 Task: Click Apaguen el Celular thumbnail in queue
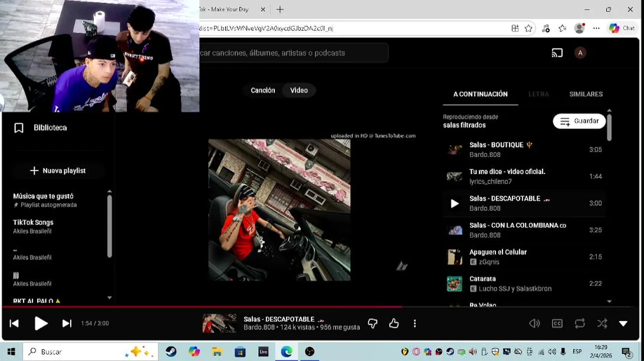click(454, 257)
